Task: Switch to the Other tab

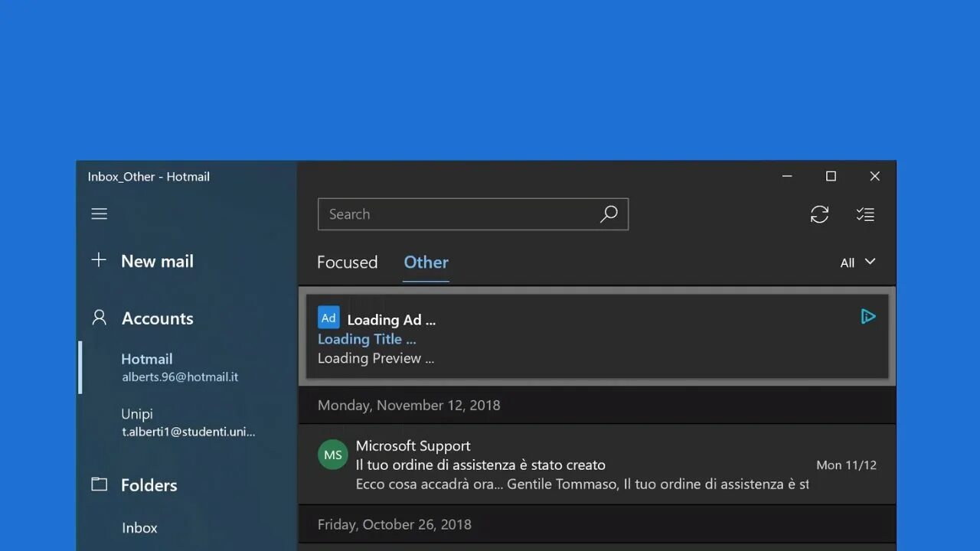Action: (426, 262)
